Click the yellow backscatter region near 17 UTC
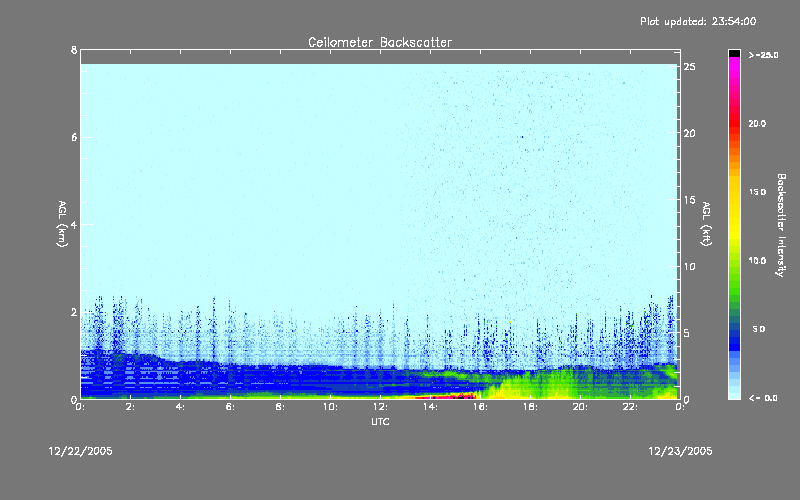 (x=510, y=389)
